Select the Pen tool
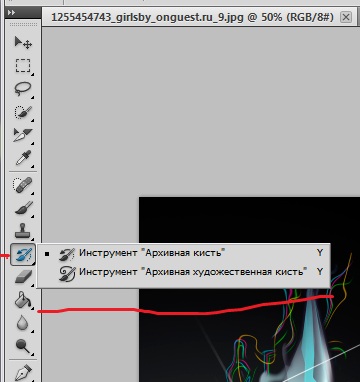Screen dimensions: 360x382 (x=23, y=373)
